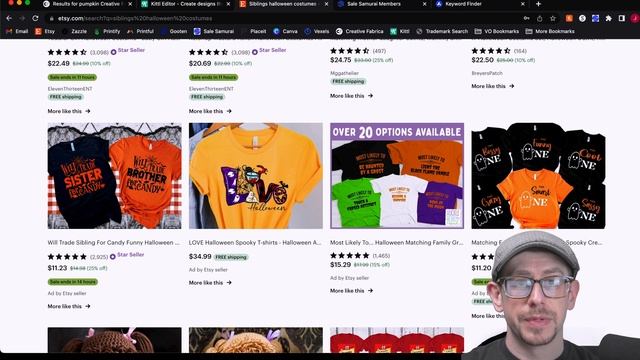The image size is (640, 360).
Task: Open the orange extension icon in the toolbar
Action: coord(569,18)
